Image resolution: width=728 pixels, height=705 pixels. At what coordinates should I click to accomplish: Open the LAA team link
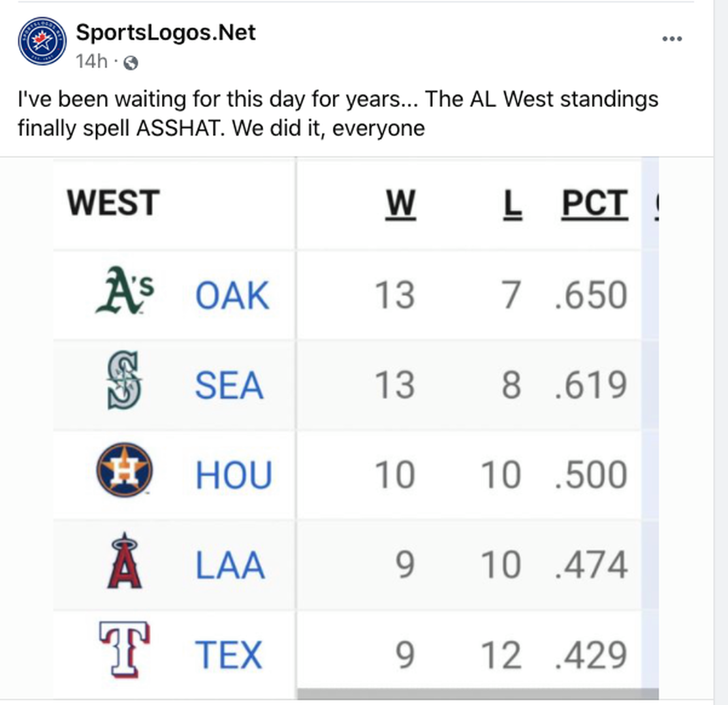230,565
